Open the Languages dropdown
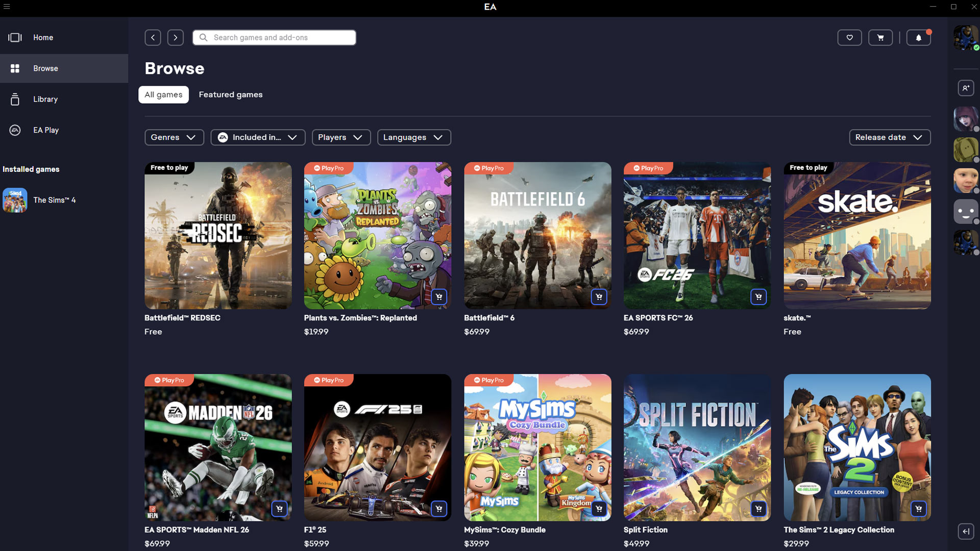 point(413,137)
